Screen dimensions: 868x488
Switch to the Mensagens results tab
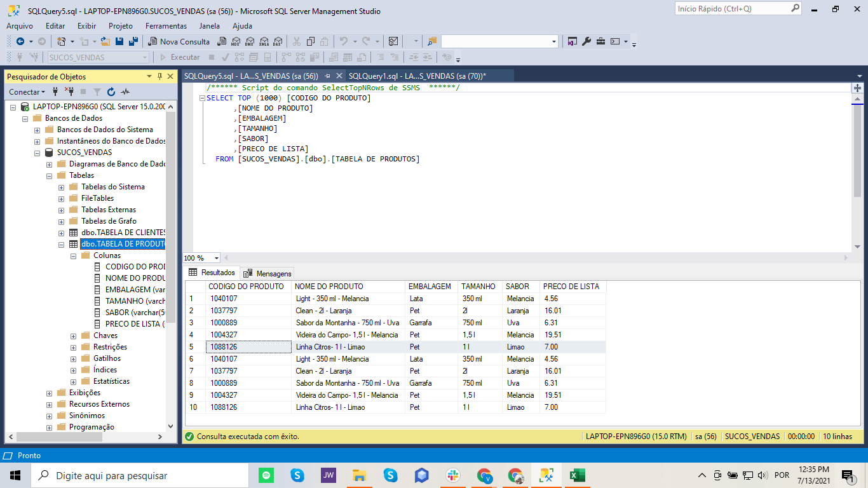coord(268,273)
